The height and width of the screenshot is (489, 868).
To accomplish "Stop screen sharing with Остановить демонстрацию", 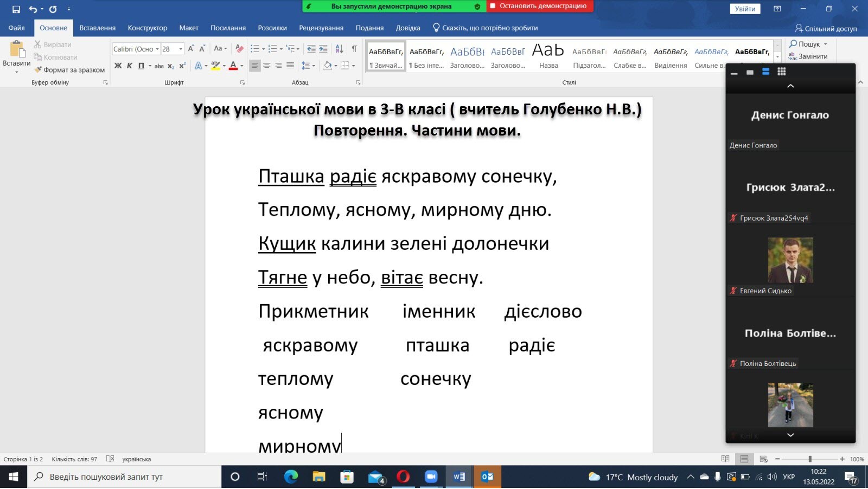I will (x=540, y=6).
